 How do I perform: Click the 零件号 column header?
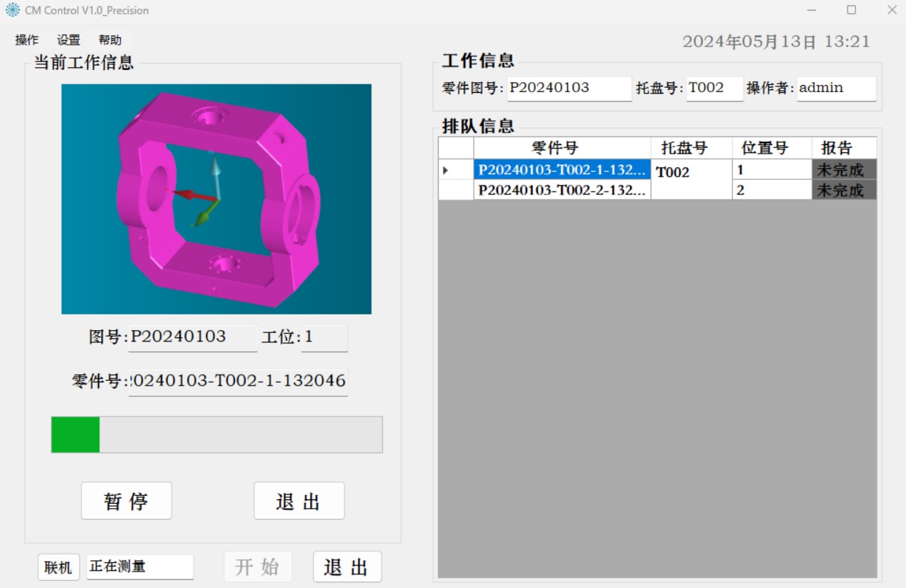(x=562, y=149)
